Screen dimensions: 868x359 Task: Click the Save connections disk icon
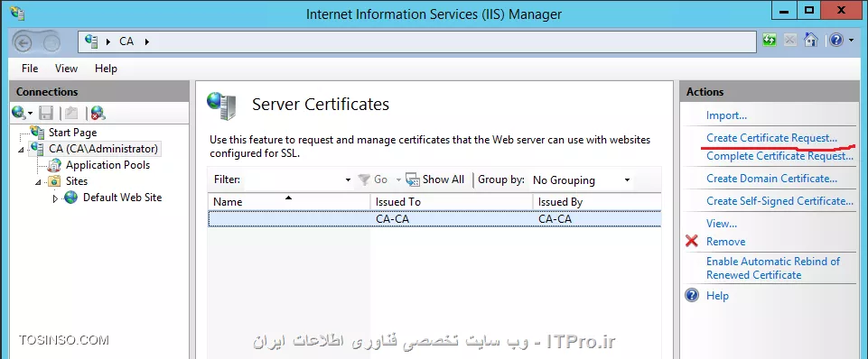(46, 114)
